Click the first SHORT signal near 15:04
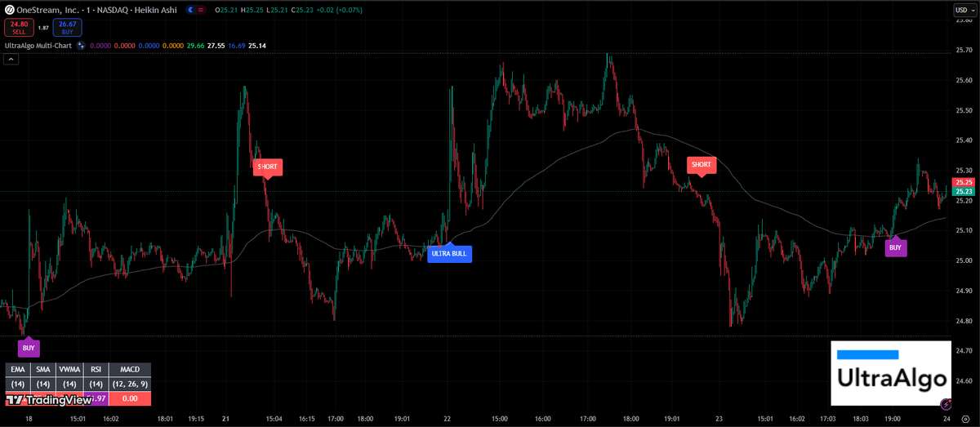 click(268, 167)
